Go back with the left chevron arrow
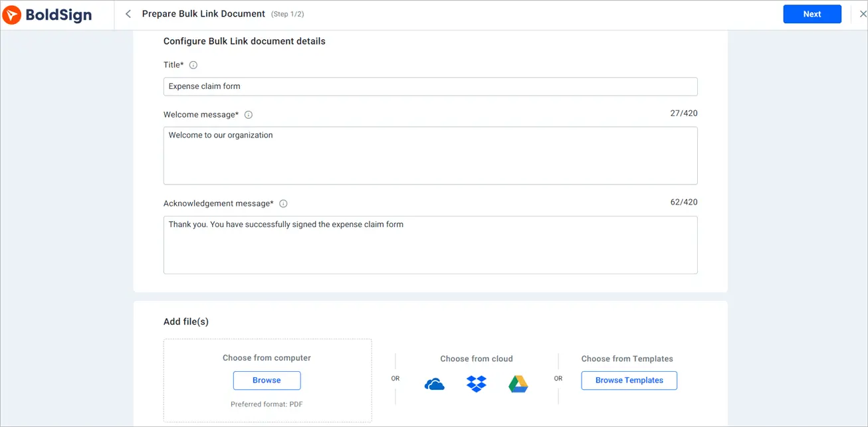868x427 pixels. pos(128,14)
